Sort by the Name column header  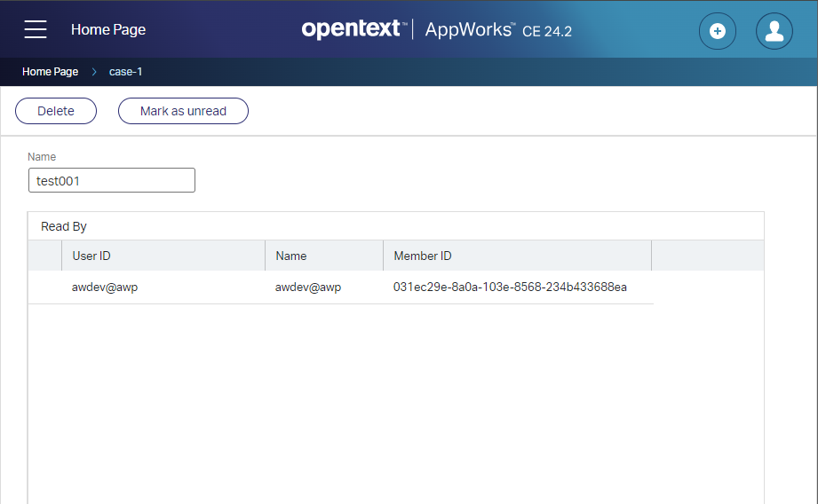(291, 256)
